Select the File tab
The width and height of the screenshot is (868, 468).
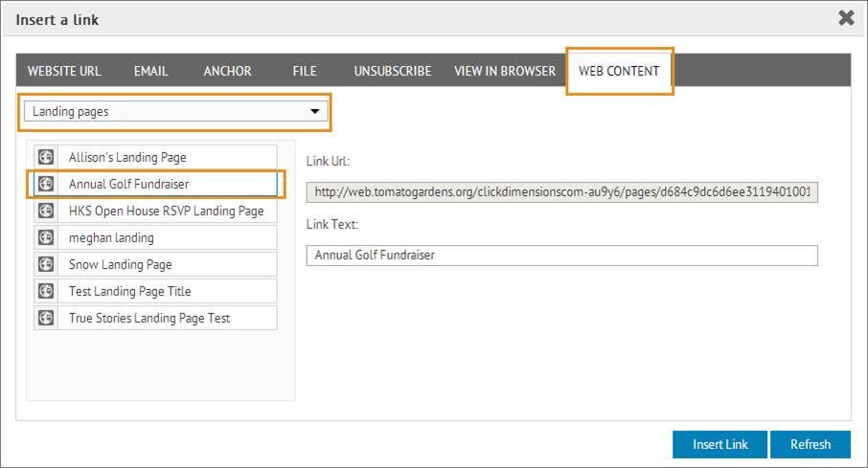click(305, 71)
